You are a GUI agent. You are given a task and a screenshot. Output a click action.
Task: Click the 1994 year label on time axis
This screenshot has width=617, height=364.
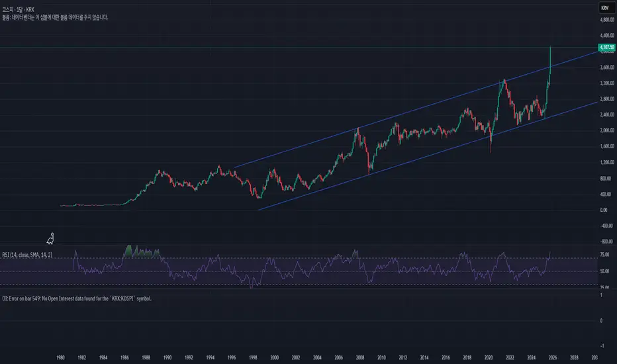click(x=210, y=357)
